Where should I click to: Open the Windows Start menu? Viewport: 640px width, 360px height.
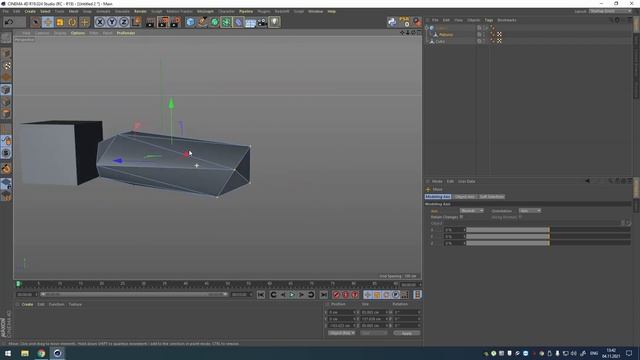click(8, 353)
